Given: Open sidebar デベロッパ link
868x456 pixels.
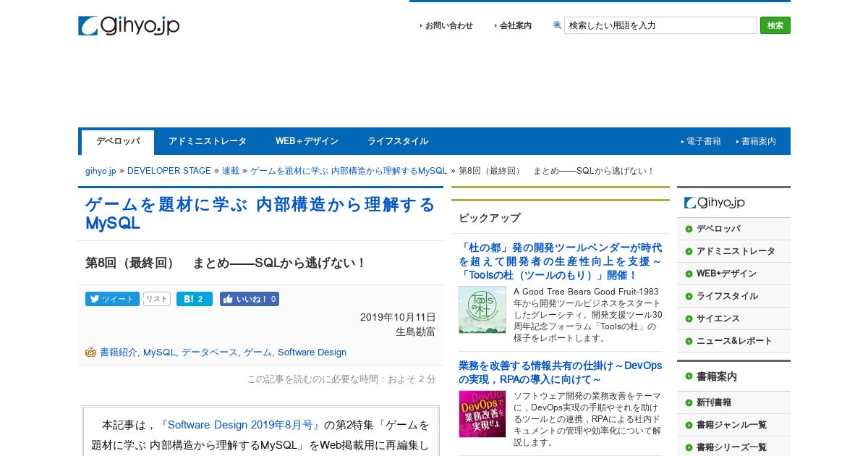Looking at the screenshot, I should 718,229.
